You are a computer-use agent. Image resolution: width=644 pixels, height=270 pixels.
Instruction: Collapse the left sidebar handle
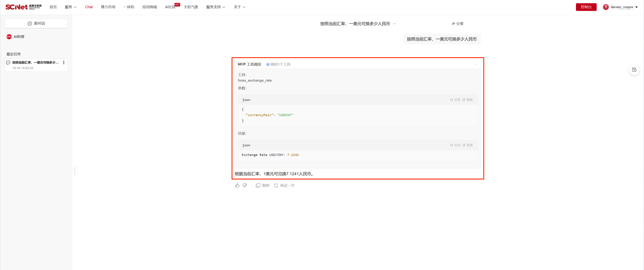(x=75, y=171)
